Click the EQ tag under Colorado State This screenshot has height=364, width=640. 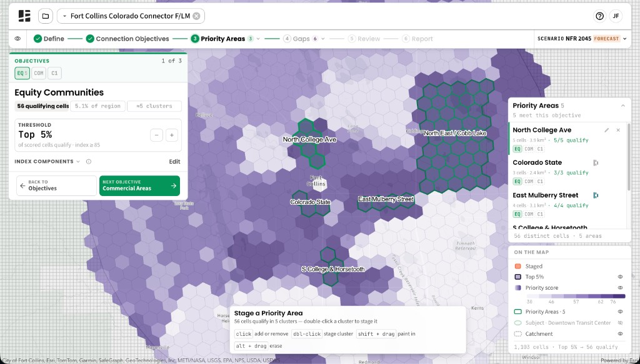click(x=517, y=182)
